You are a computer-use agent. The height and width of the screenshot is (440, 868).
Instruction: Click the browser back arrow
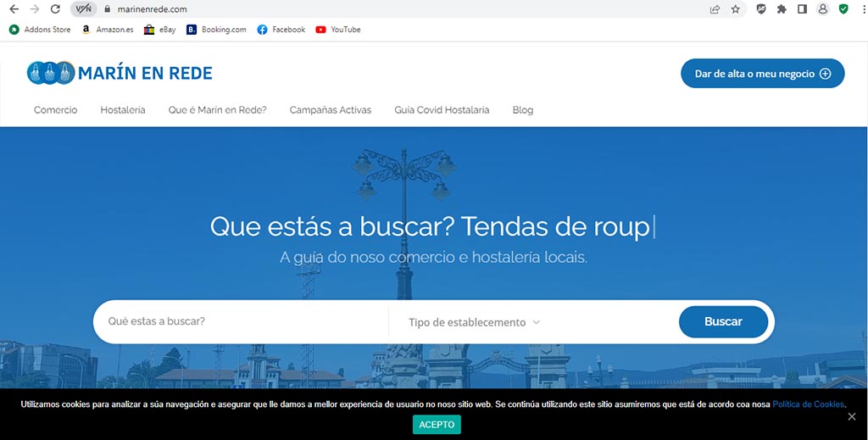(14, 9)
